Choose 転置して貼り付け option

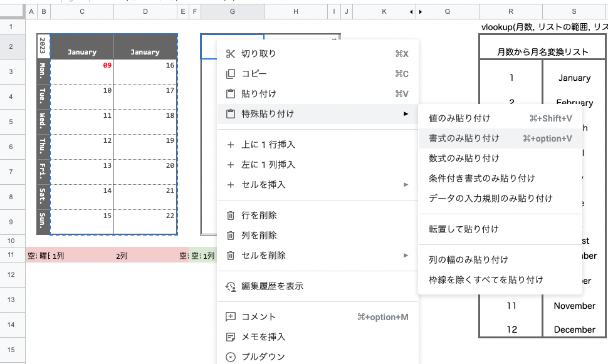pos(500,229)
